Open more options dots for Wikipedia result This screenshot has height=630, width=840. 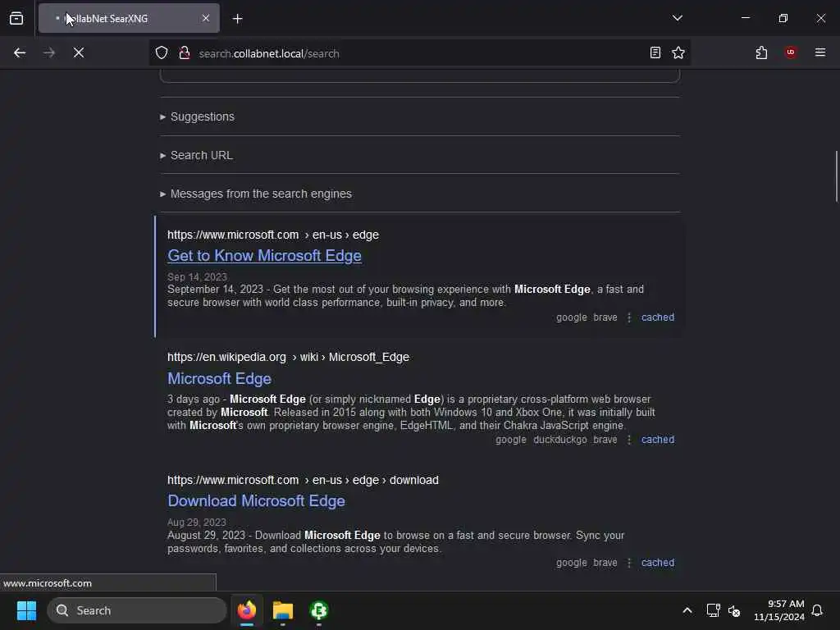[x=629, y=440]
